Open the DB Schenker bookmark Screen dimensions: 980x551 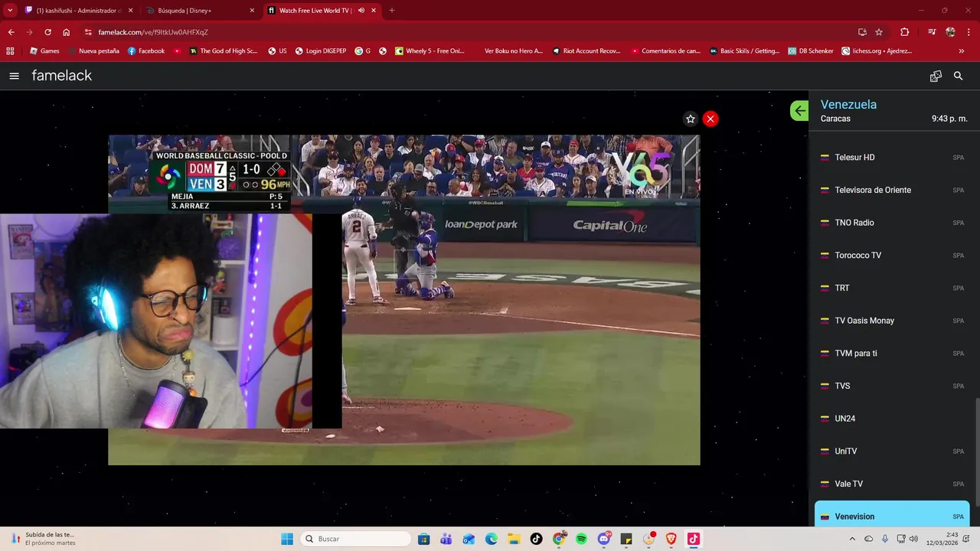click(811, 51)
